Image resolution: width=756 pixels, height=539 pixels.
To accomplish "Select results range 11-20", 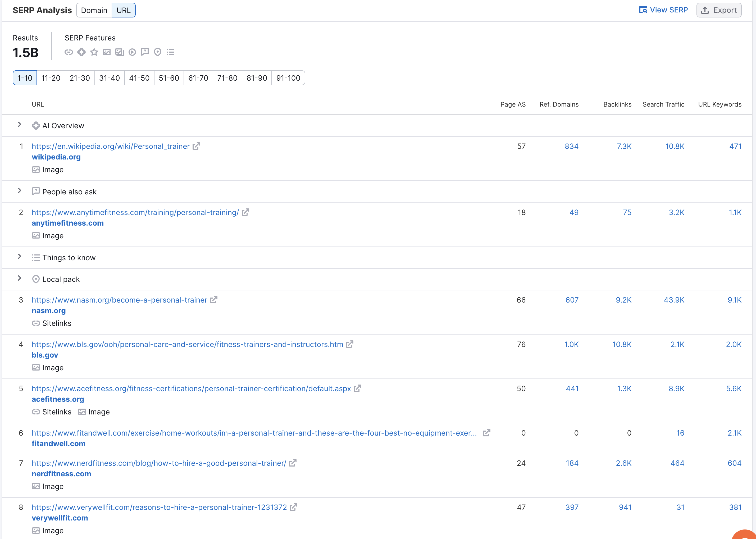I will (x=51, y=78).
